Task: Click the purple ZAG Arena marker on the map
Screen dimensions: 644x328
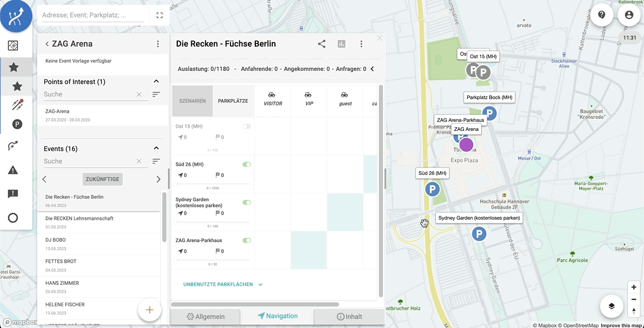Action: coord(466,145)
